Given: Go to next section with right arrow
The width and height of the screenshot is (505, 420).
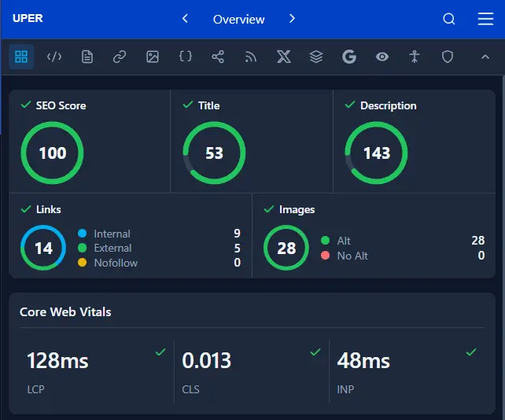Looking at the screenshot, I should tap(292, 19).
